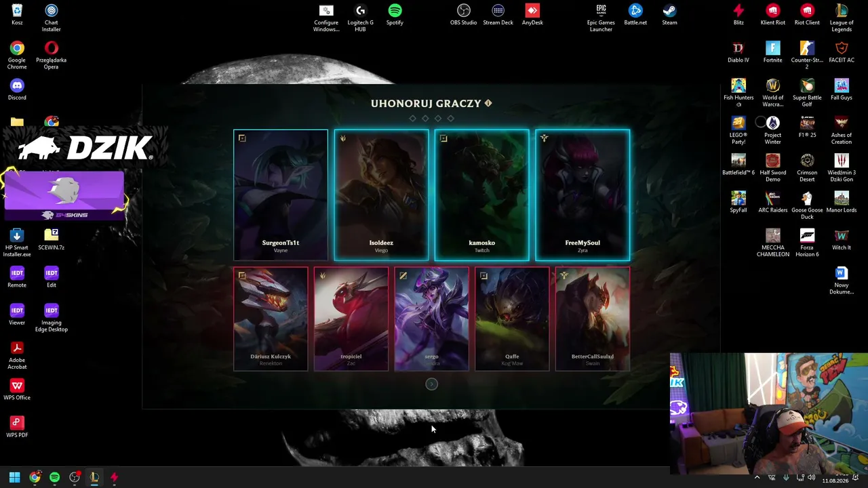Screen dimensions: 868x488
Task: Open the Windows Start menu
Action: pos(14,477)
